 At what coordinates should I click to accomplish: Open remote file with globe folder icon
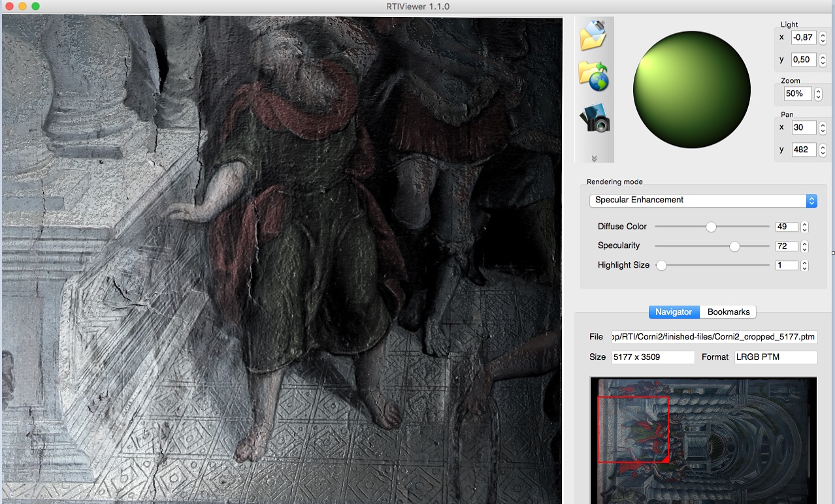[593, 76]
